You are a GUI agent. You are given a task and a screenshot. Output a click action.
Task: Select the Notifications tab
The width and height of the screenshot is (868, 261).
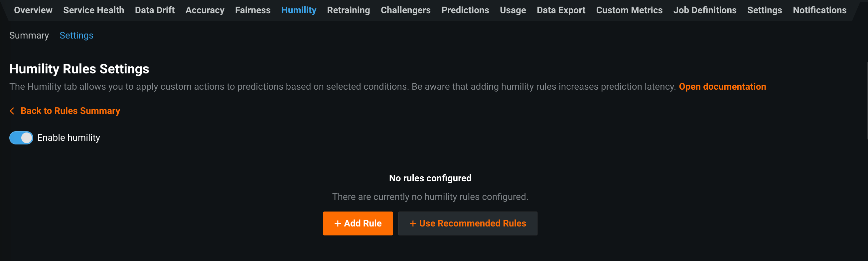pos(819,10)
